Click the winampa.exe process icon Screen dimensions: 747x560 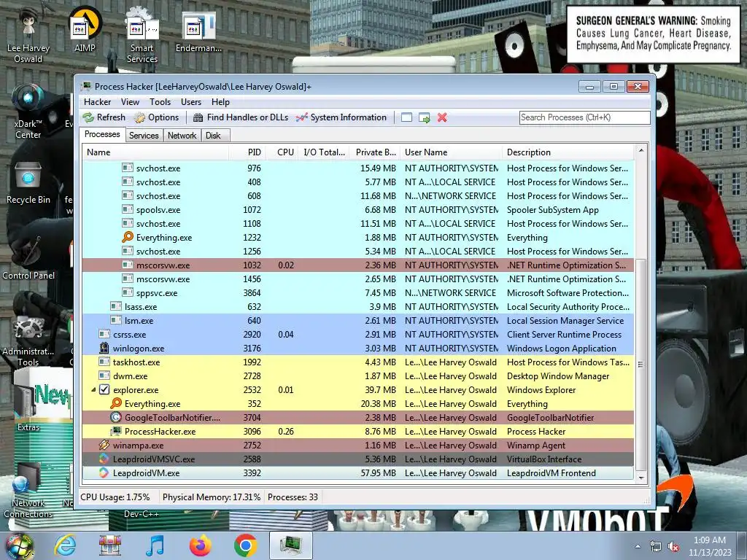(104, 445)
